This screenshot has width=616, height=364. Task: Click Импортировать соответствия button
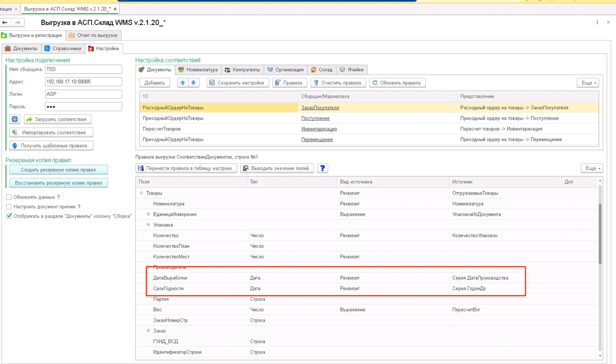point(51,132)
